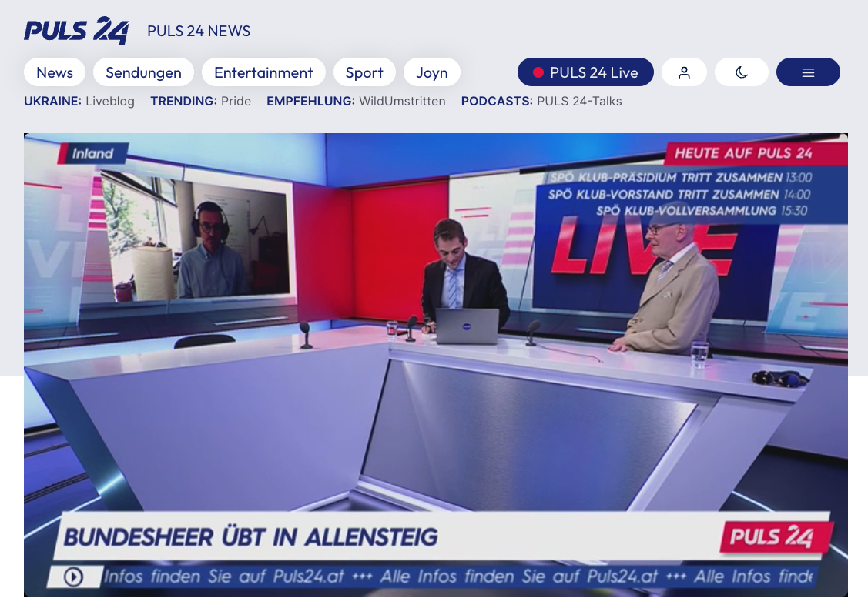Open the Joyn menu item
Image resolution: width=868 pixels, height=615 pixels.
coord(432,72)
